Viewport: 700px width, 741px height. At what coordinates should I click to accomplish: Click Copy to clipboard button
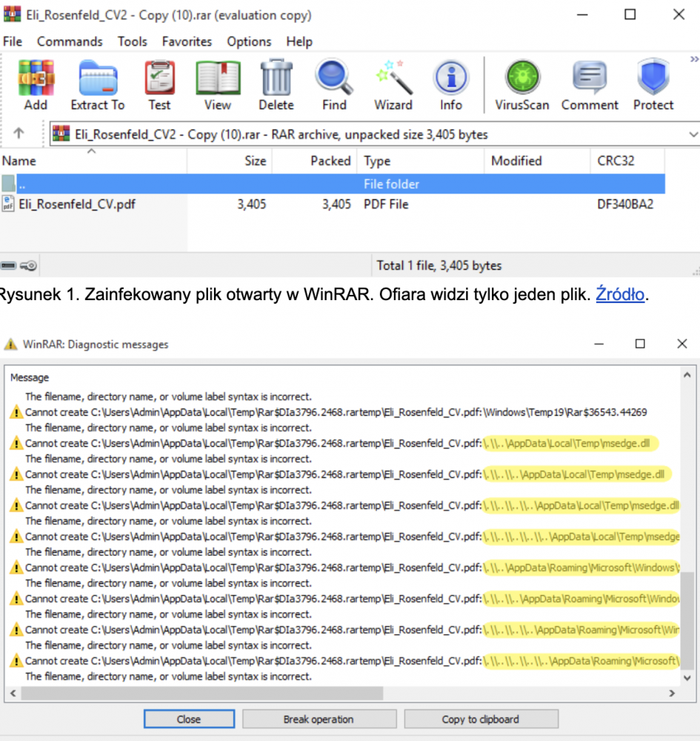[x=481, y=720]
